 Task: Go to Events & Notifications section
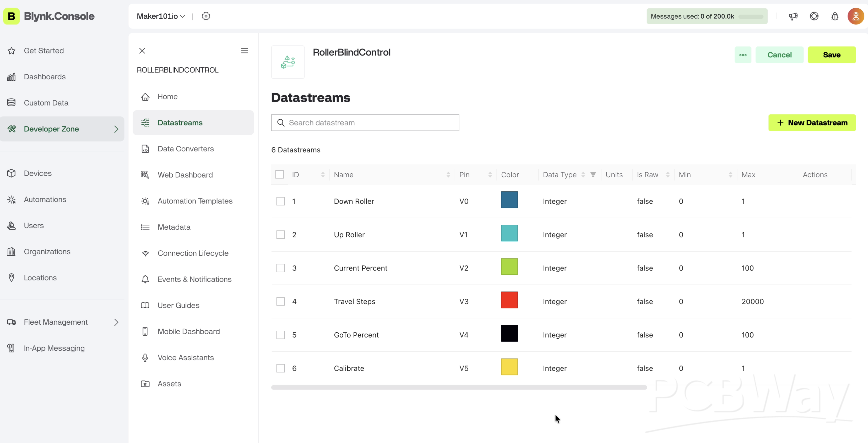(194, 279)
